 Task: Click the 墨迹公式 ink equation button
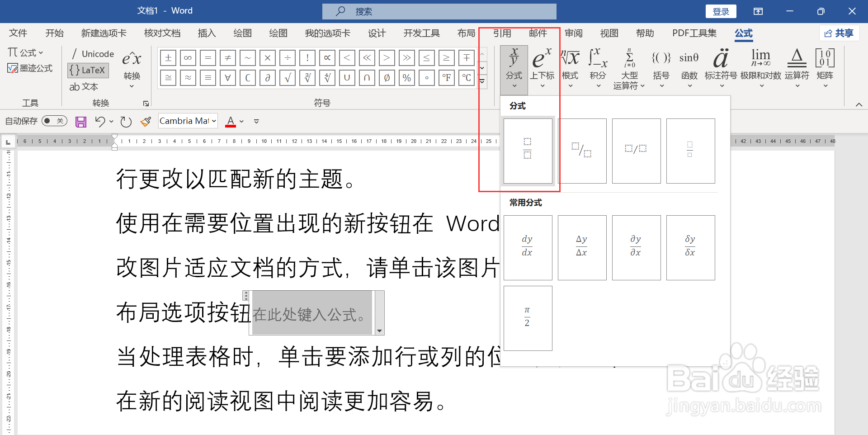point(30,68)
